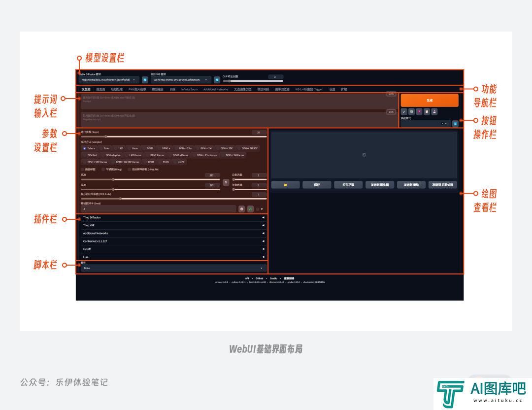The height and width of the screenshot is (410, 532).
Task: Expand the Cutoff section
Action: click(173, 249)
